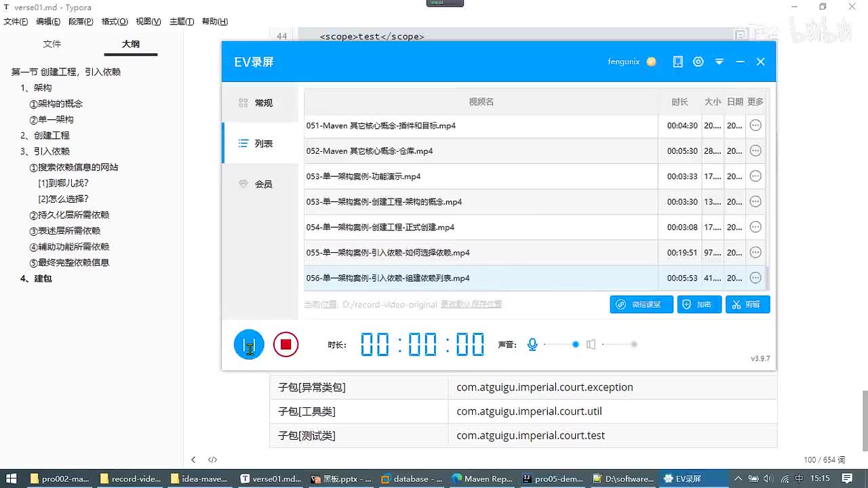Image resolution: width=868 pixels, height=488 pixels.
Task: Switch to the IntelliJ pro05-dem taskbar item
Action: tap(551, 479)
